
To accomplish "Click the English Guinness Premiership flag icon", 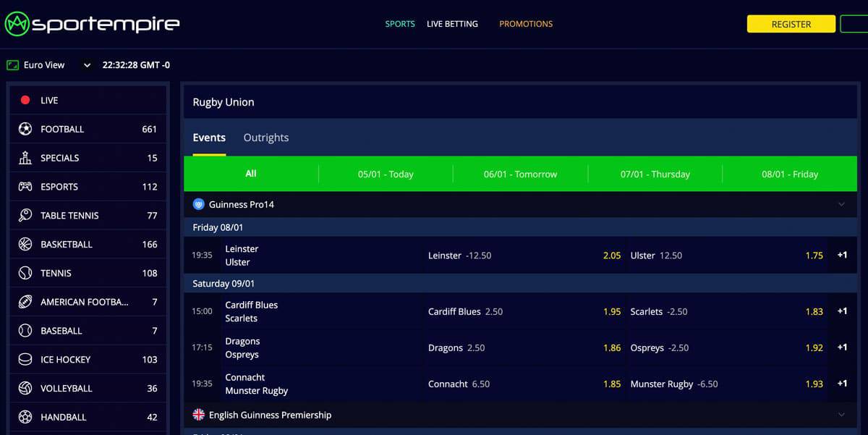I will pos(199,415).
